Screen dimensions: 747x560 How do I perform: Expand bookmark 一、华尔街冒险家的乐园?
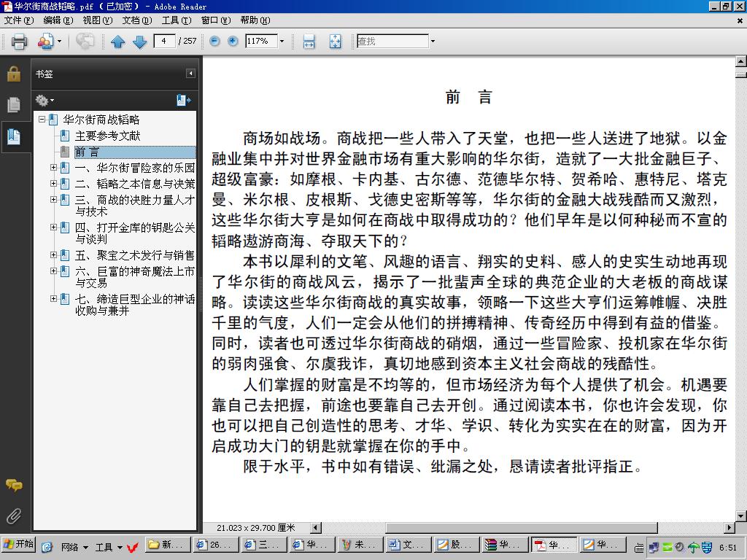click(x=54, y=168)
